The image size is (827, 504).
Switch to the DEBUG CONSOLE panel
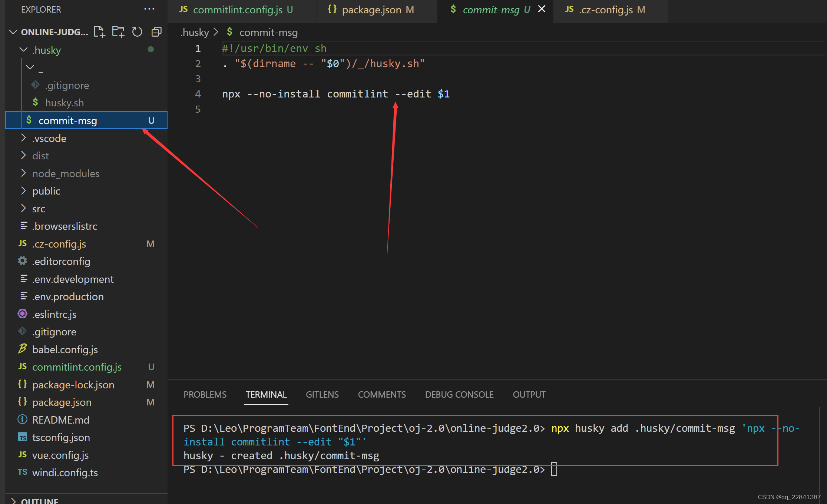459,394
